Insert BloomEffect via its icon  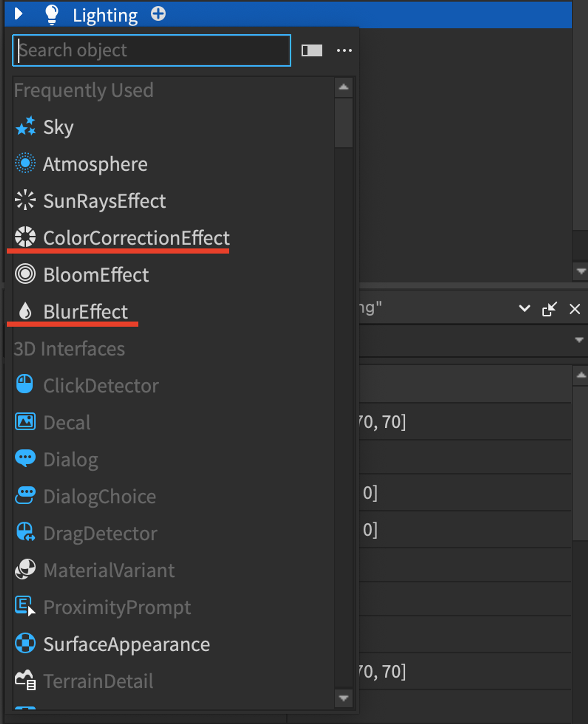point(25,274)
